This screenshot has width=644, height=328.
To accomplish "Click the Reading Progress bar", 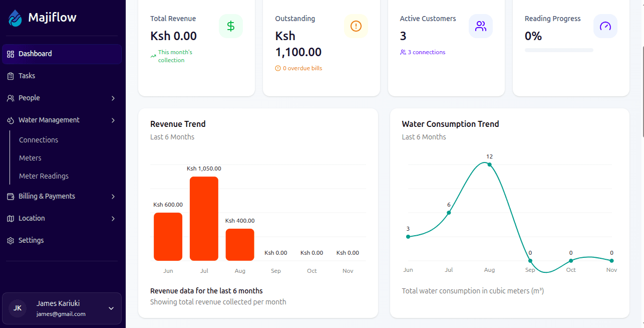I will (559, 50).
